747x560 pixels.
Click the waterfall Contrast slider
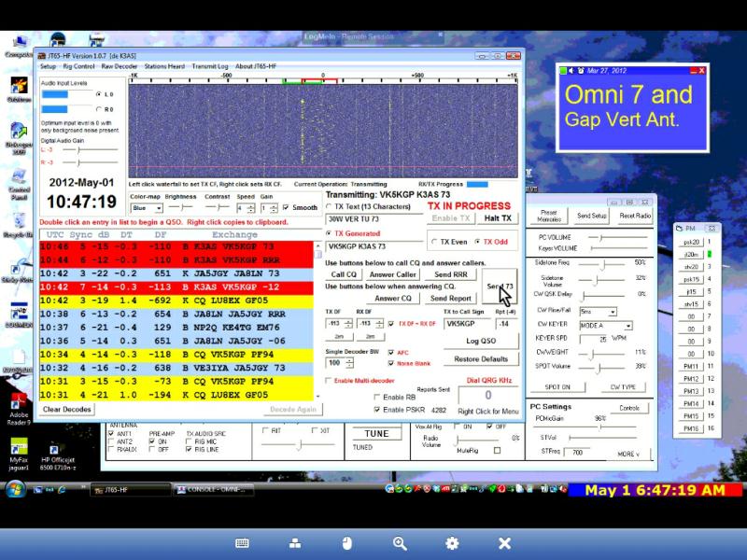point(218,207)
